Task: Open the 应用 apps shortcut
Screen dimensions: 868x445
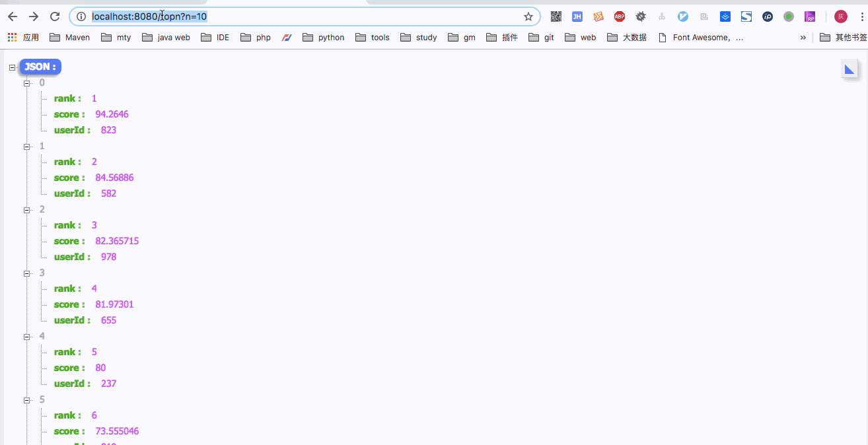Action: (23, 38)
